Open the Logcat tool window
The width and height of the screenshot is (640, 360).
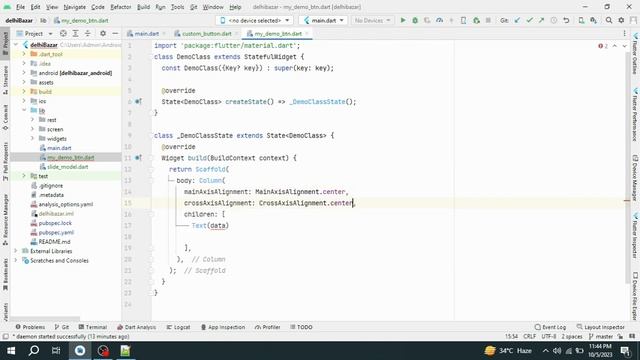(x=178, y=327)
